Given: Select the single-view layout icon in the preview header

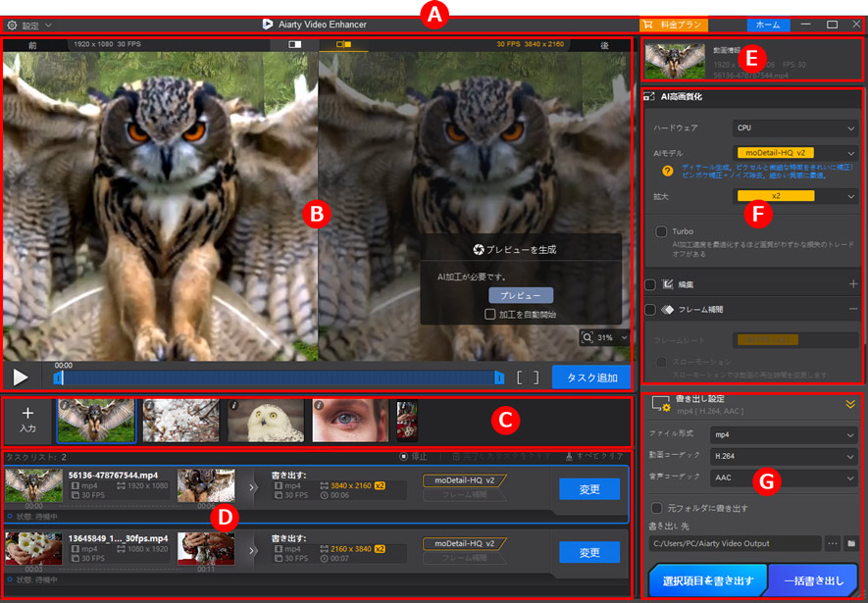Looking at the screenshot, I should point(294,44).
